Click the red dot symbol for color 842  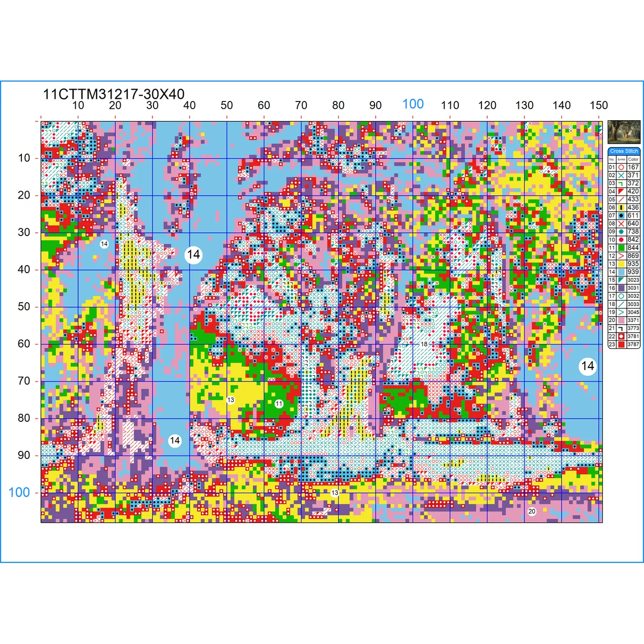pos(621,240)
